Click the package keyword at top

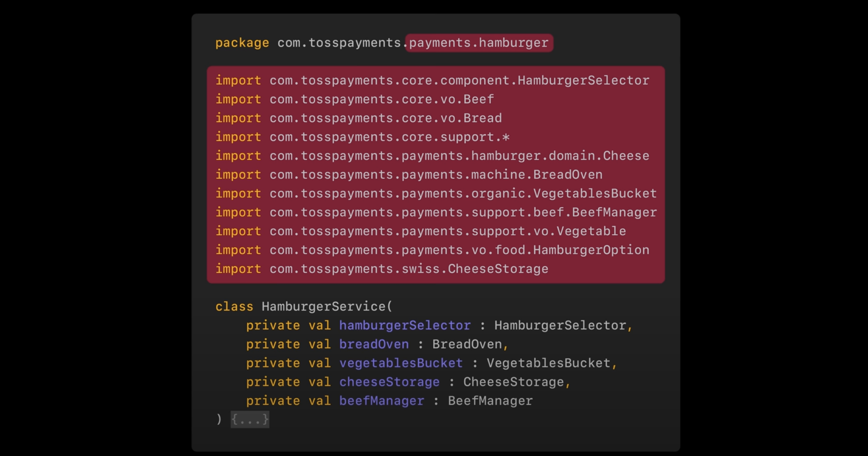click(242, 43)
